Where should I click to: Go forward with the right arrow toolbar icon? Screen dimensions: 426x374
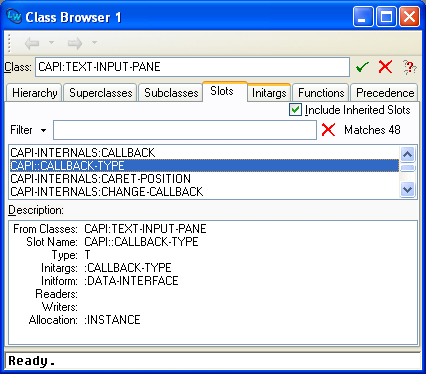coord(75,43)
